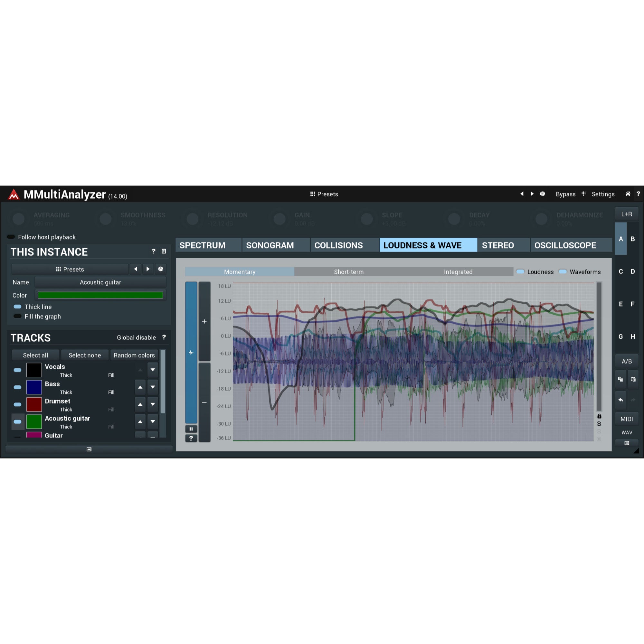
Task: Move the Bass track up
Action: [140, 387]
